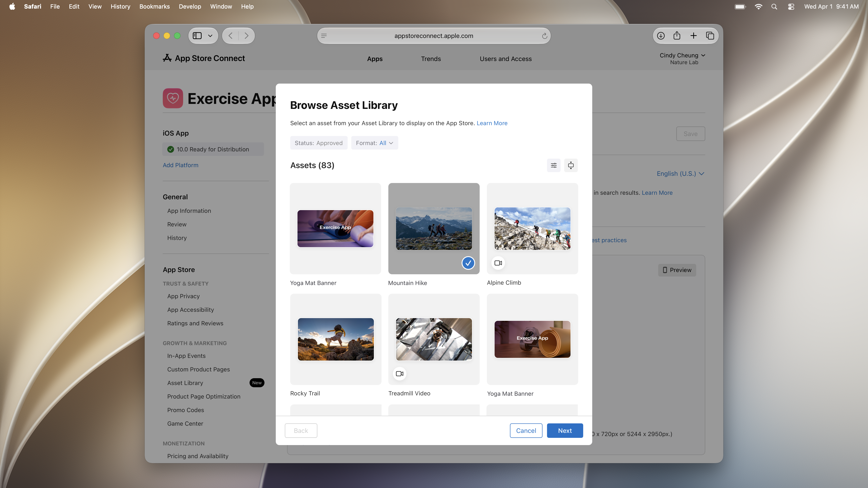Open a new tab with plus icon

pyautogui.click(x=693, y=36)
